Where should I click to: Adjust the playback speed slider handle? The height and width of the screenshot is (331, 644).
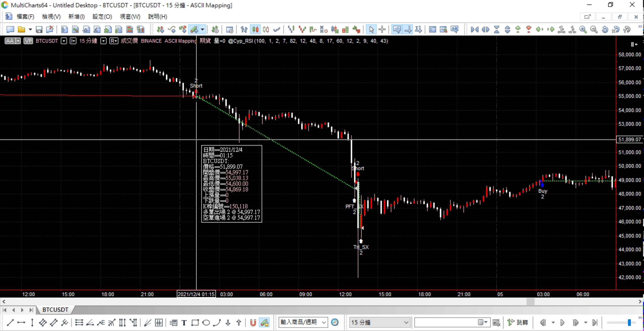(629, 322)
